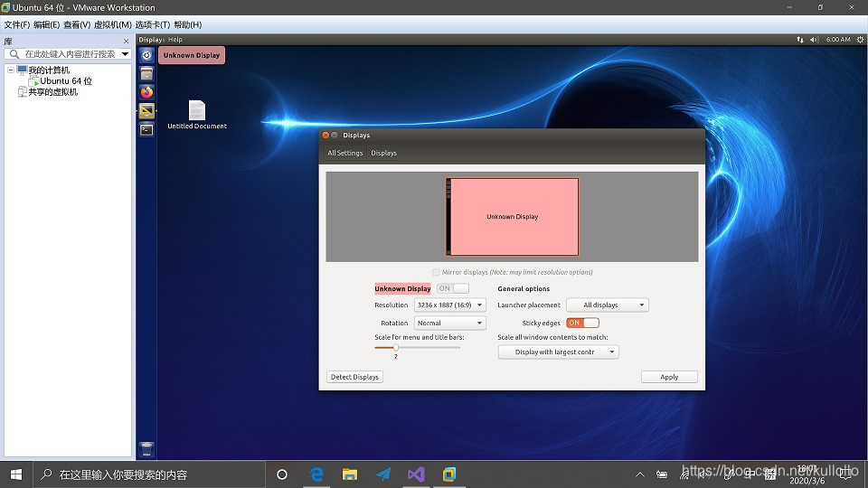Open File Explorer from the taskbar
Image resolution: width=868 pixels, height=488 pixels.
[x=350, y=474]
